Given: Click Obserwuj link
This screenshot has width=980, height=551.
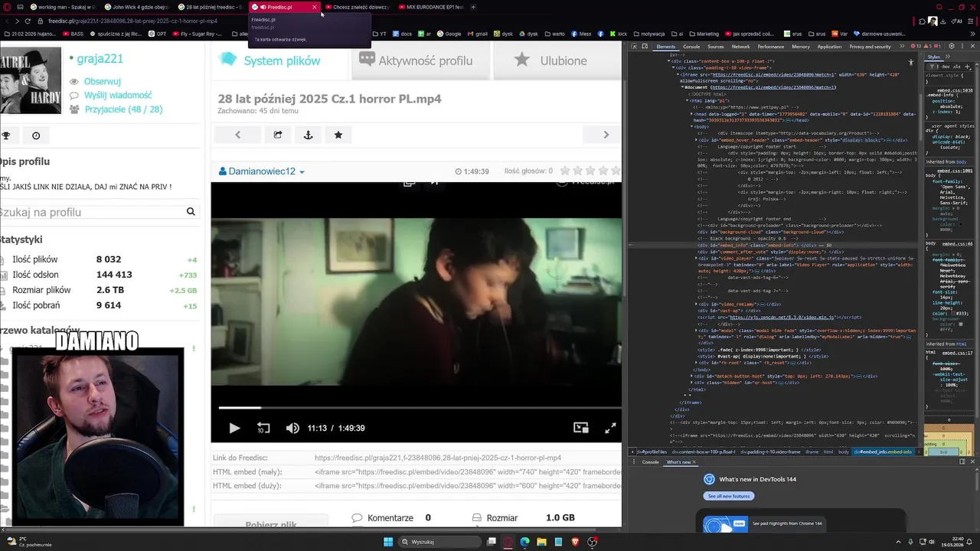Looking at the screenshot, I should point(103,81).
